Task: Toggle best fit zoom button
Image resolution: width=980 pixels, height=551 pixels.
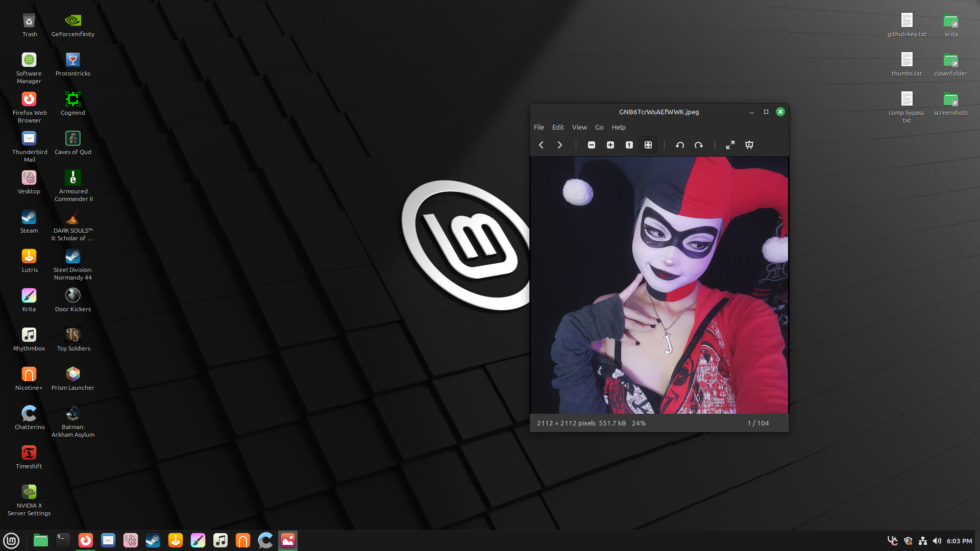Action: click(x=648, y=145)
